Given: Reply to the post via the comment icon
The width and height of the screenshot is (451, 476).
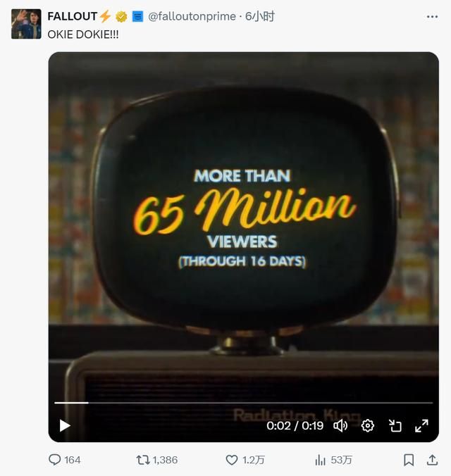Looking at the screenshot, I should click(x=55, y=460).
